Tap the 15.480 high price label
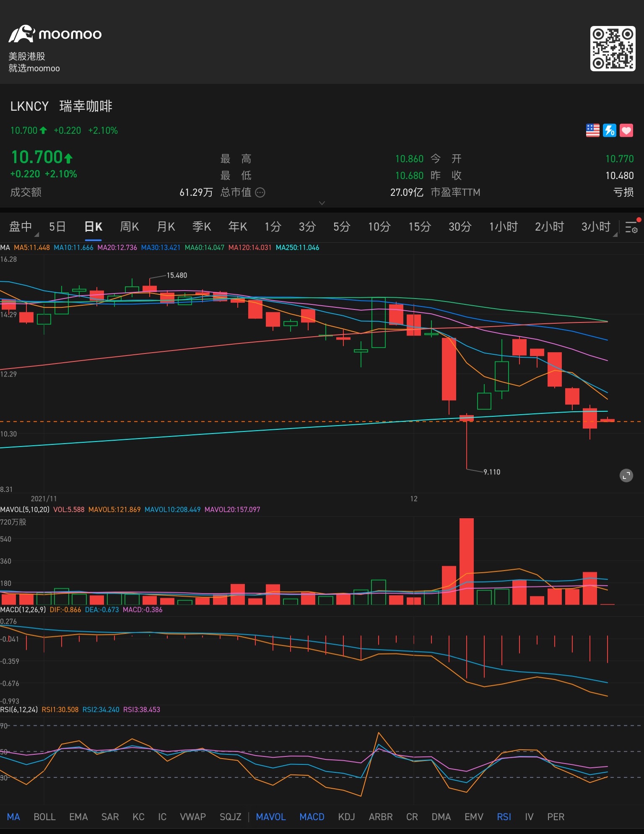Viewport: 644px width, 834px height. [177, 275]
